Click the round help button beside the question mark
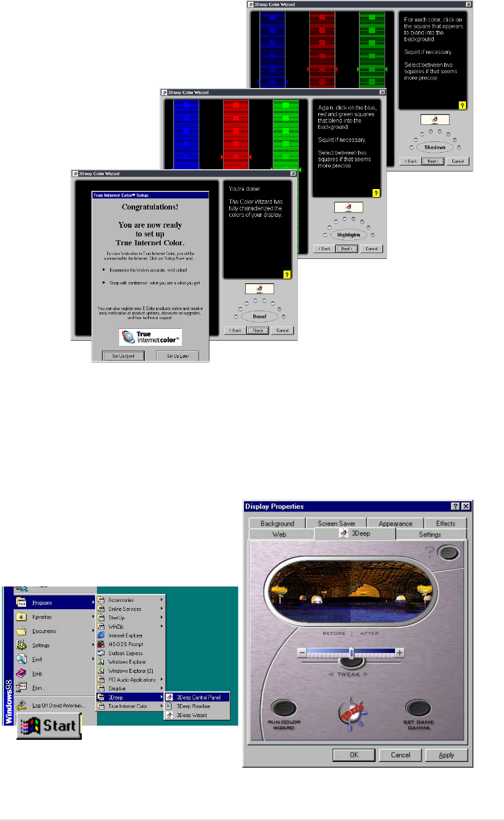This screenshot has height=821, width=504. (450, 552)
